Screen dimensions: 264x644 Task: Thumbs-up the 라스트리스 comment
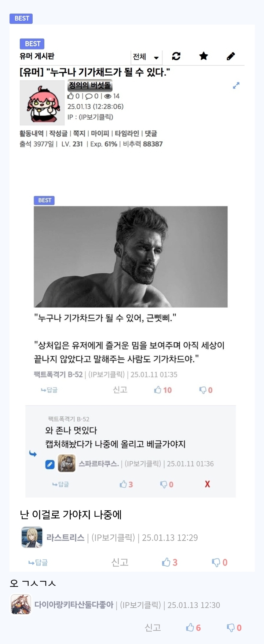pos(170,562)
